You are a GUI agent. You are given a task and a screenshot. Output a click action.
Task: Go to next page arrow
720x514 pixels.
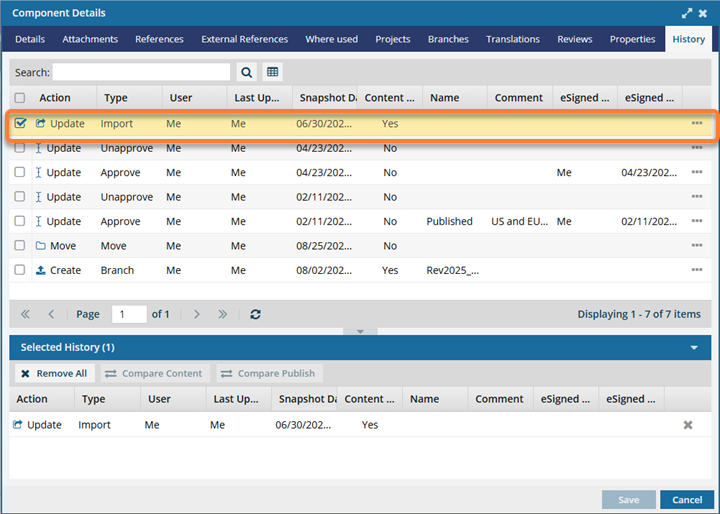point(197,314)
